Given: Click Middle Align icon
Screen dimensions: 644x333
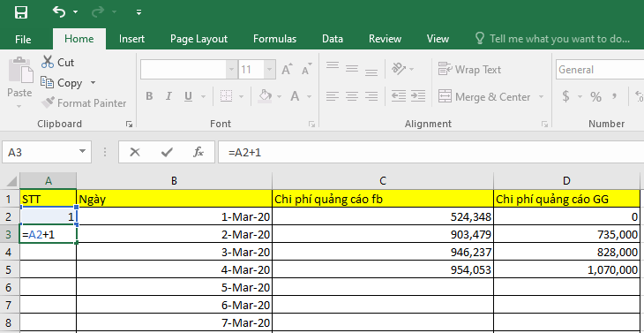Looking at the screenshot, I should pos(352,68).
